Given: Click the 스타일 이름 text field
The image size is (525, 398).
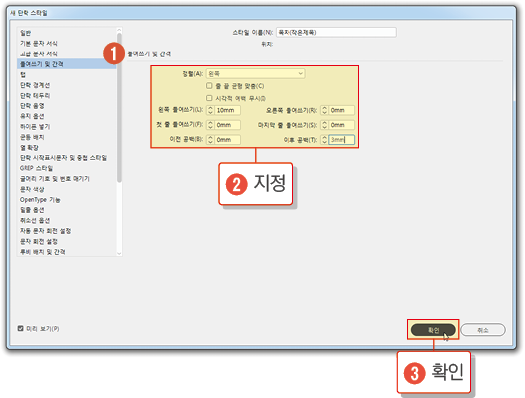Looking at the screenshot, I should pyautogui.click(x=336, y=32).
